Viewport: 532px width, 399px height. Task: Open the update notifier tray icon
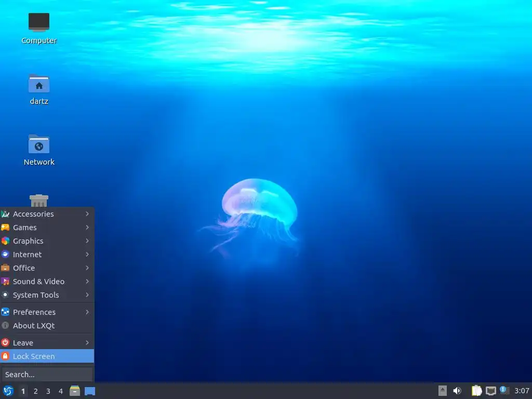pyautogui.click(x=504, y=390)
